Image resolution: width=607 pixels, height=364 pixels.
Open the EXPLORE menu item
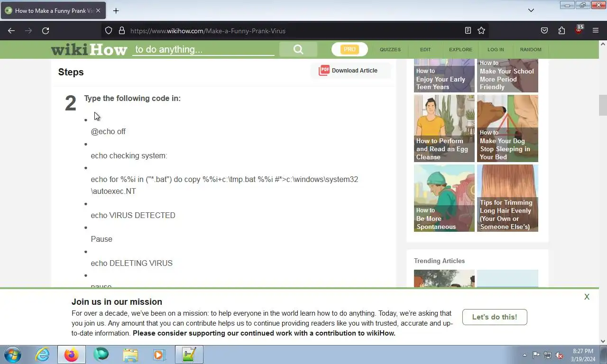[460, 49]
